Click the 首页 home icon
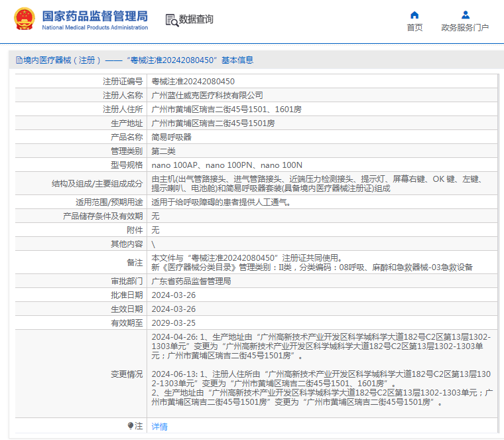The height and width of the screenshot is (440, 504). tap(414, 15)
